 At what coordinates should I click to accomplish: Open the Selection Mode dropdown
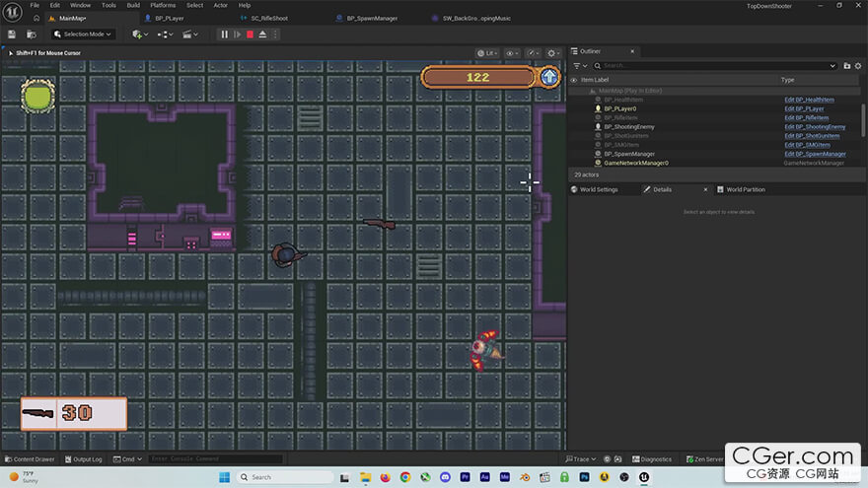pyautogui.click(x=83, y=35)
